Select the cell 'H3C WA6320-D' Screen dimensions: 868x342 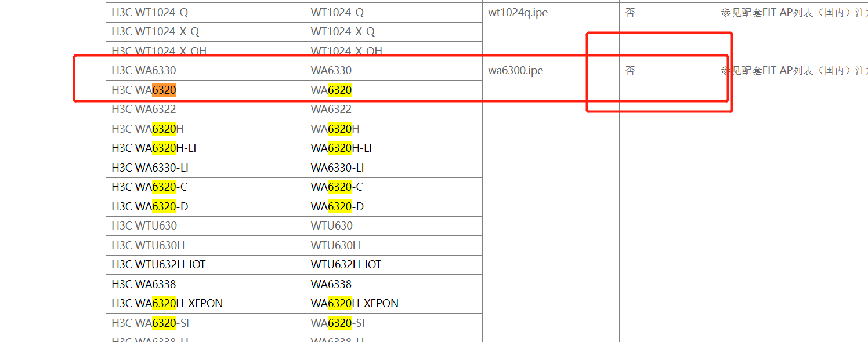[x=205, y=207]
